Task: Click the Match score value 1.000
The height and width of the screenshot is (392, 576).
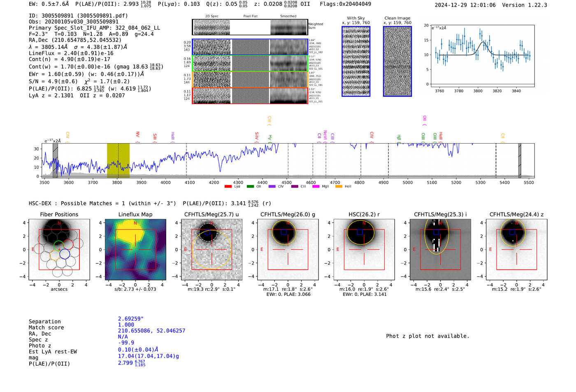Action: click(x=126, y=325)
